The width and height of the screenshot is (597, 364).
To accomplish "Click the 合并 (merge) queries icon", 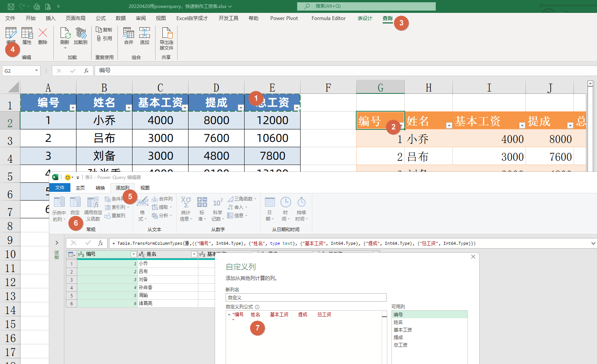I will tap(129, 36).
